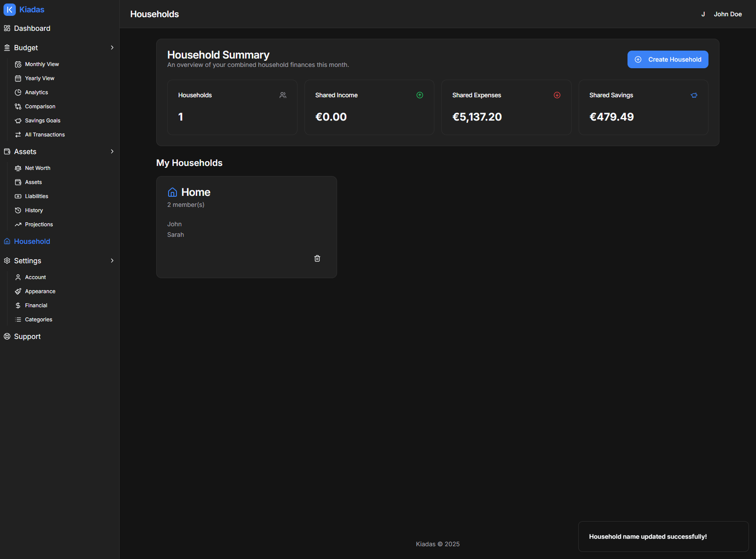756x559 pixels.
Task: Open the Dashboard page
Action: (x=32, y=28)
